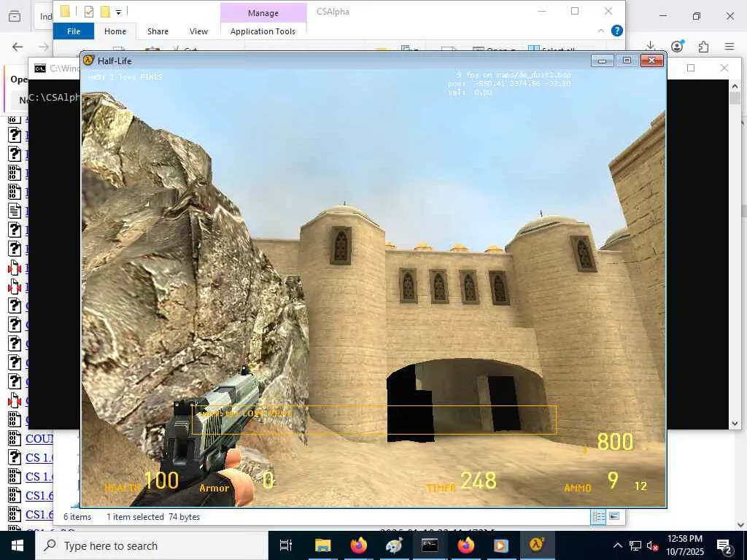Open the File tab in Explorer

point(74,31)
